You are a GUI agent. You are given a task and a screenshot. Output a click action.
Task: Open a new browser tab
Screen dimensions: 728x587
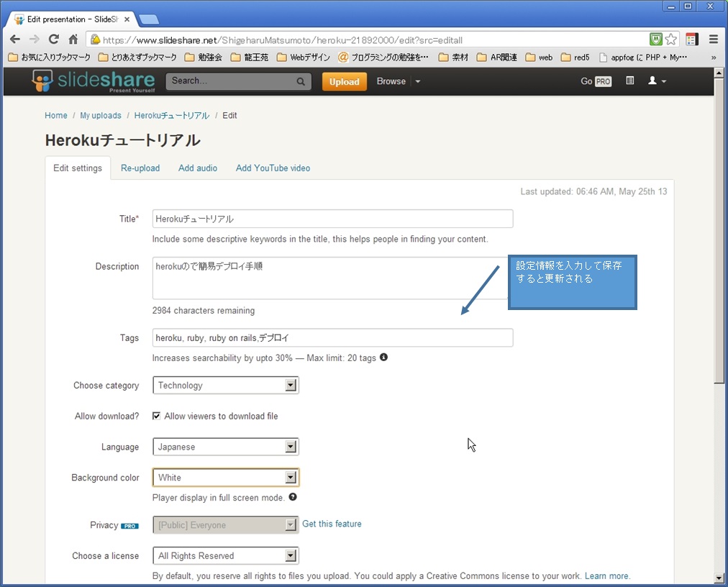click(x=149, y=19)
